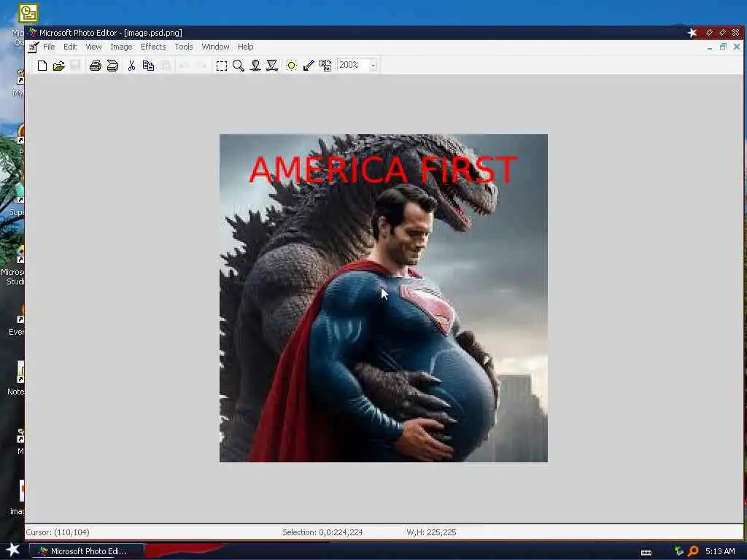This screenshot has width=747, height=560.
Task: Click the Scan image scanner icon
Action: tap(112, 66)
